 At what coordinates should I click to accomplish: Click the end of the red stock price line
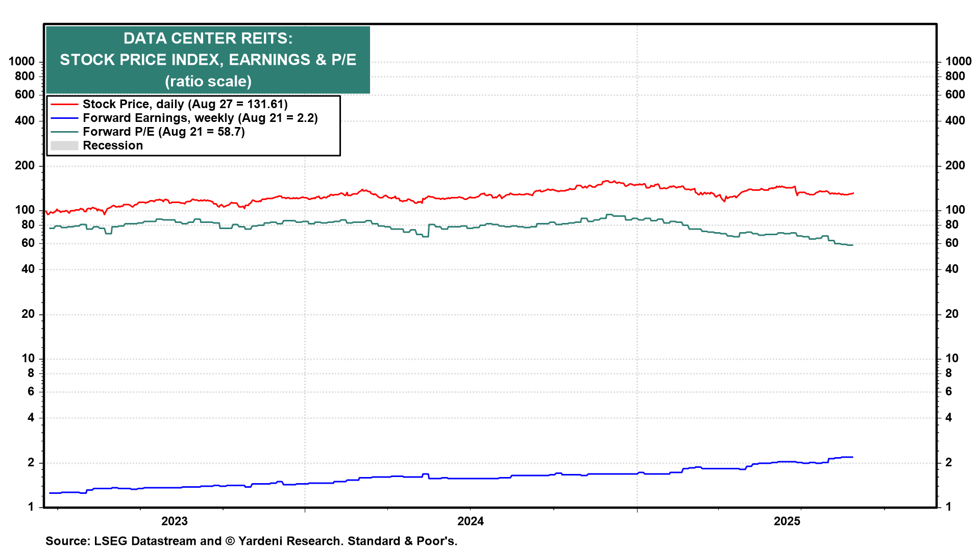click(853, 193)
